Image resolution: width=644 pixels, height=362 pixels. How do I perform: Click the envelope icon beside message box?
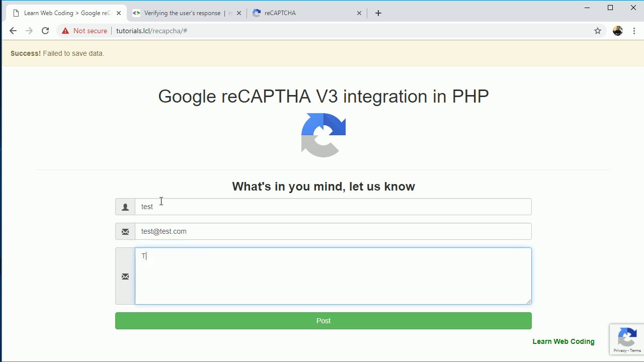pyautogui.click(x=125, y=276)
